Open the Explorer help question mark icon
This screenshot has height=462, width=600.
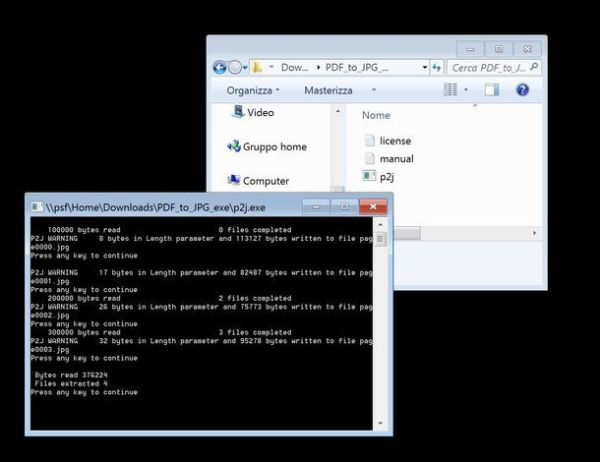point(522,90)
